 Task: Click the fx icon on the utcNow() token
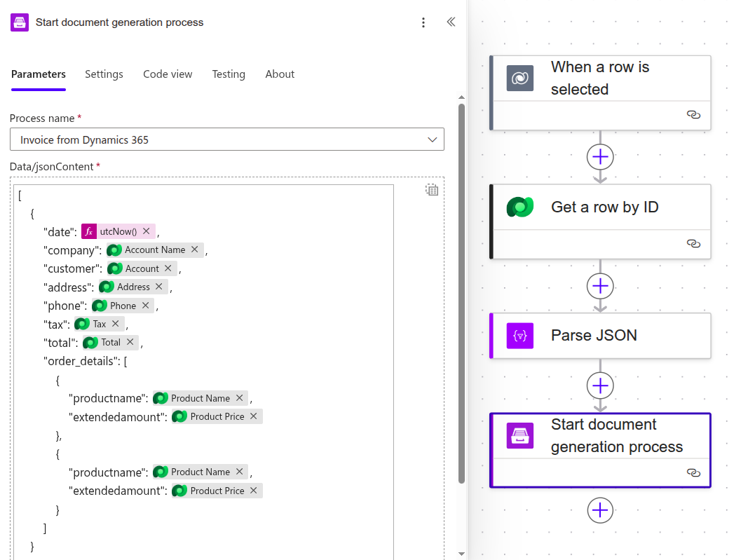tap(89, 231)
